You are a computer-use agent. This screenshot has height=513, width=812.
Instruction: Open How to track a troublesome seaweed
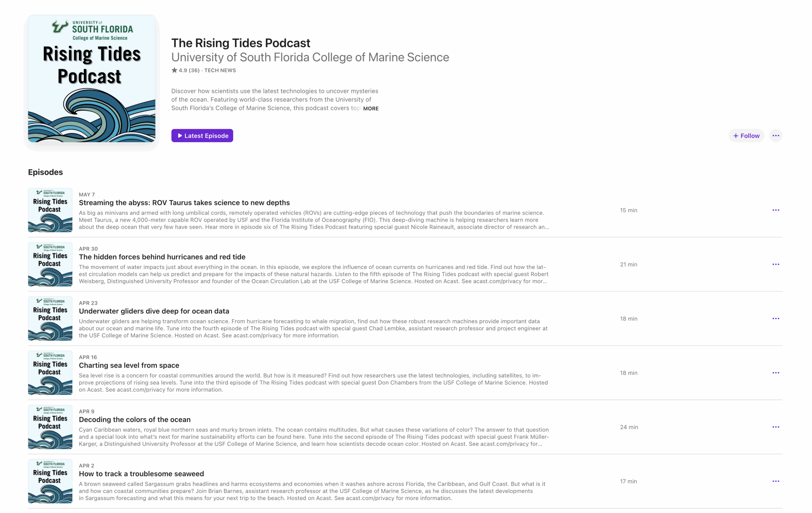point(141,474)
